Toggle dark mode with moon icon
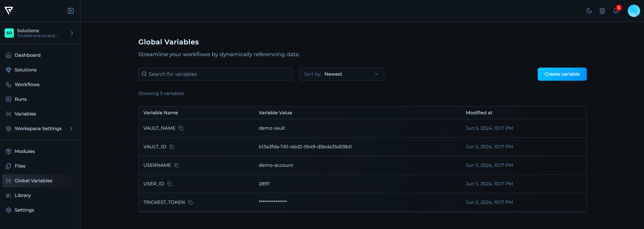 click(x=589, y=11)
